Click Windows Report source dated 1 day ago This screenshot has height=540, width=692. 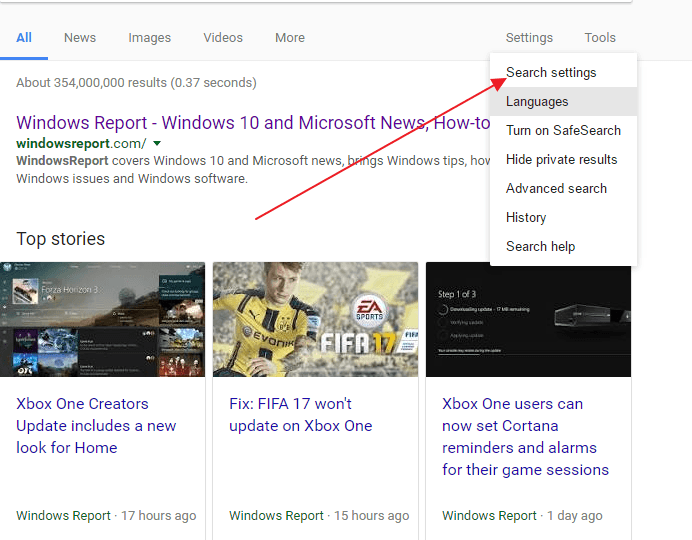489,515
